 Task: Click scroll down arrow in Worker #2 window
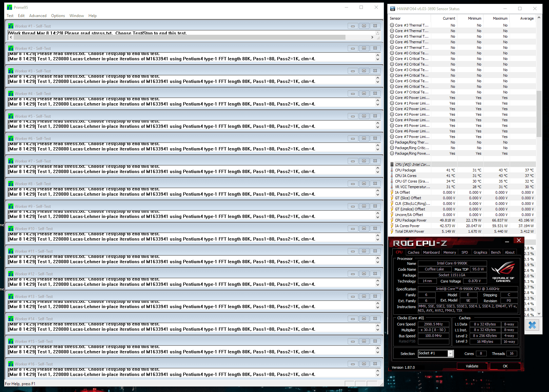coord(378,59)
